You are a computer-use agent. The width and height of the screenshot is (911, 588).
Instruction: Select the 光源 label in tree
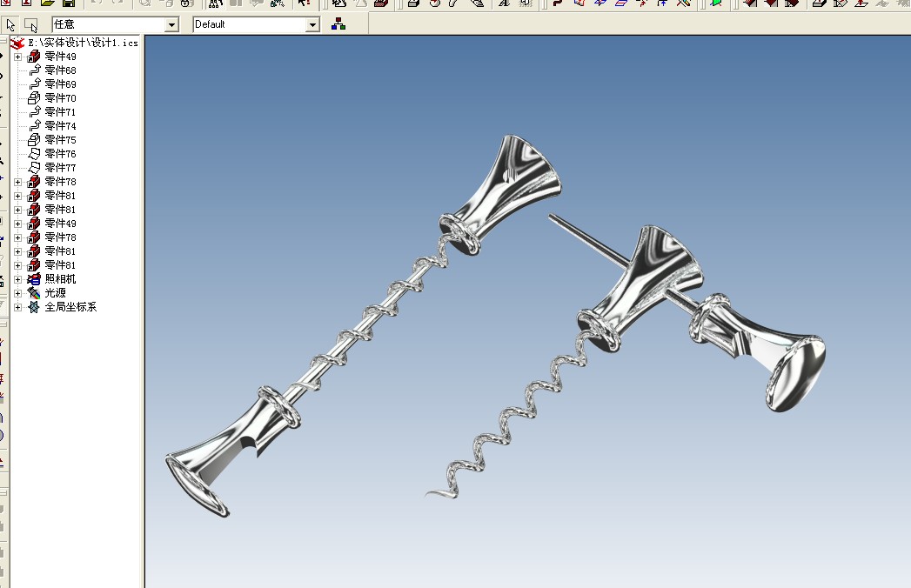(55, 293)
